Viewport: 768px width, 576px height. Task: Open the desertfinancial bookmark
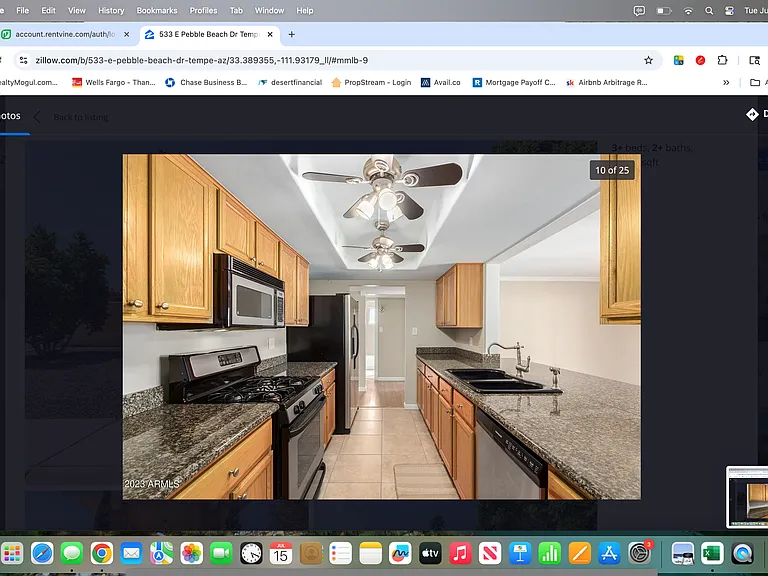[x=290, y=82]
